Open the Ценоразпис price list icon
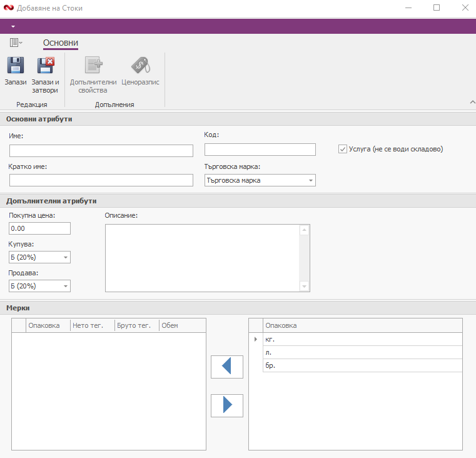476x458 pixels. pyautogui.click(x=140, y=66)
